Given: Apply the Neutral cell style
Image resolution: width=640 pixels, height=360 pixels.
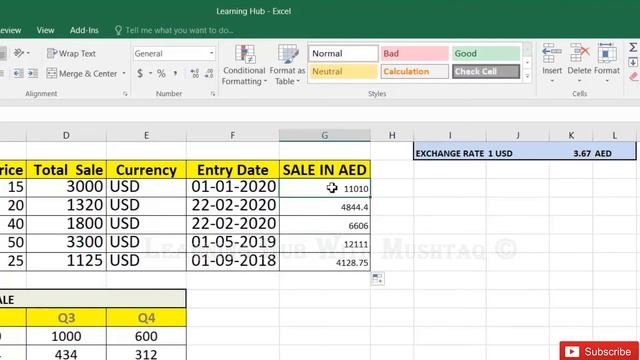Looking at the screenshot, I should (343, 71).
